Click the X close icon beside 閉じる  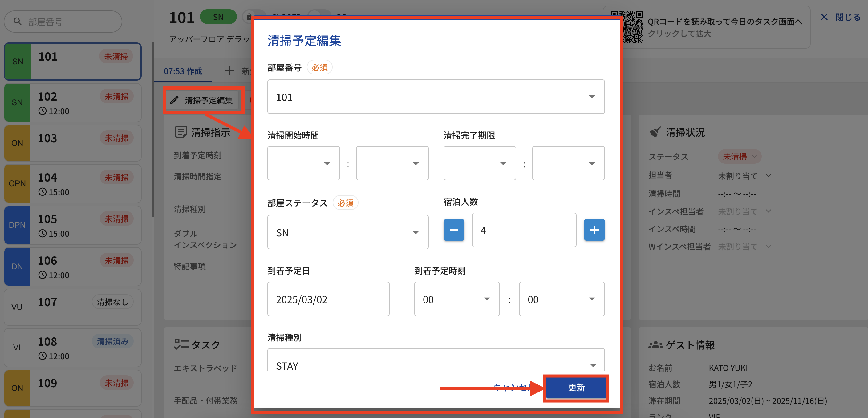point(824,17)
